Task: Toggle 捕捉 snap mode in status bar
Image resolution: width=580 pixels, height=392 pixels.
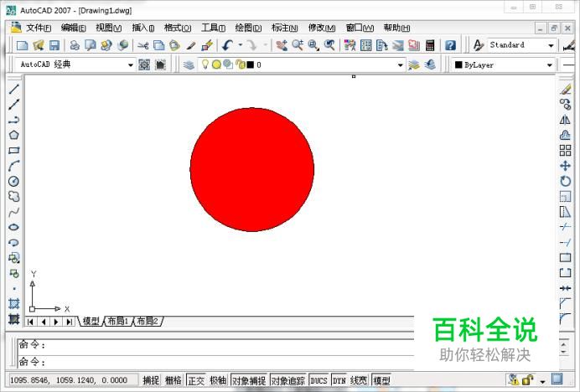Action: [x=151, y=380]
